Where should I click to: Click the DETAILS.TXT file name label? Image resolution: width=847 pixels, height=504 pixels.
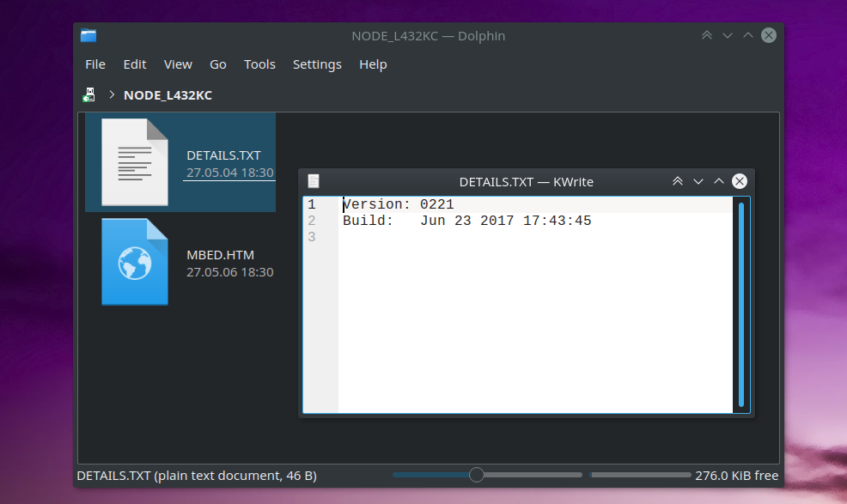(223, 155)
